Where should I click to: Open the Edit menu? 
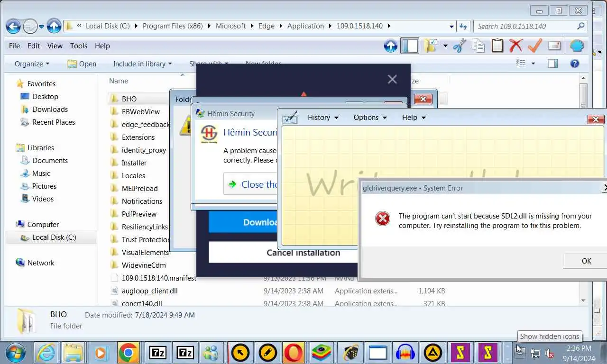point(34,46)
